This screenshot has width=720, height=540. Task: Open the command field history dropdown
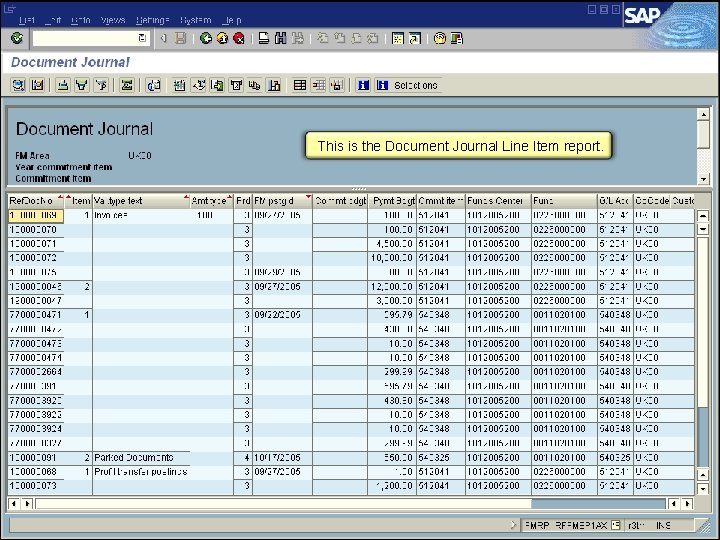tap(142, 38)
